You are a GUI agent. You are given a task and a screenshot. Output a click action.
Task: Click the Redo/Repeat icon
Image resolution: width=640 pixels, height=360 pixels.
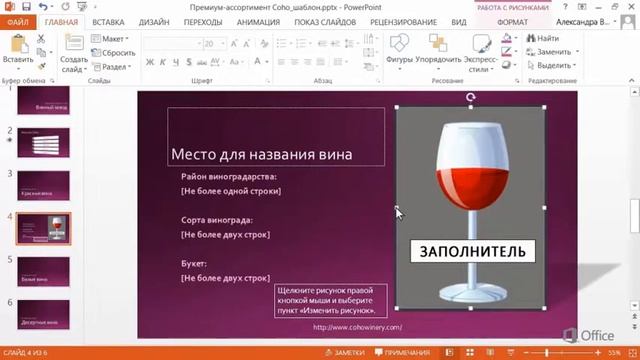coord(65,7)
